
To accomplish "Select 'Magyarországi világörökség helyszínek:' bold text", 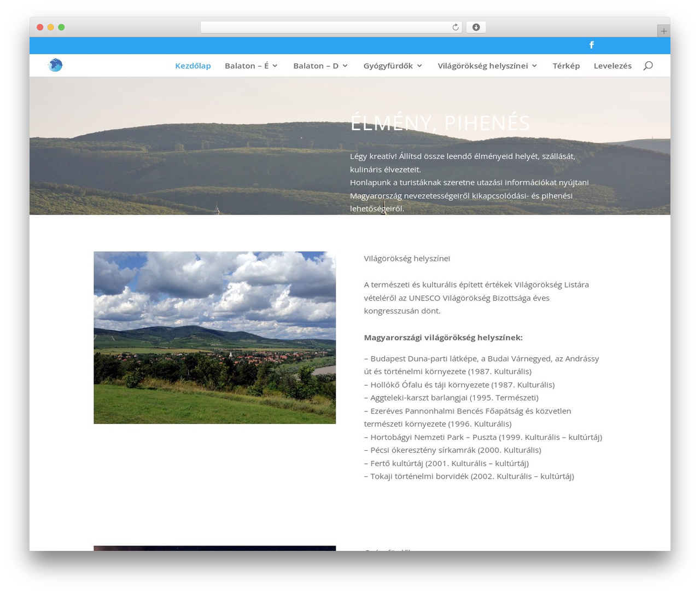I will pyautogui.click(x=443, y=338).
